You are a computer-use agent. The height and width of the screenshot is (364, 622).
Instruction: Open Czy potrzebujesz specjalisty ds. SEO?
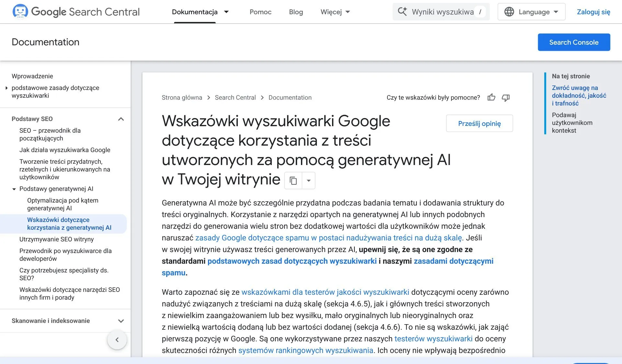click(64, 274)
